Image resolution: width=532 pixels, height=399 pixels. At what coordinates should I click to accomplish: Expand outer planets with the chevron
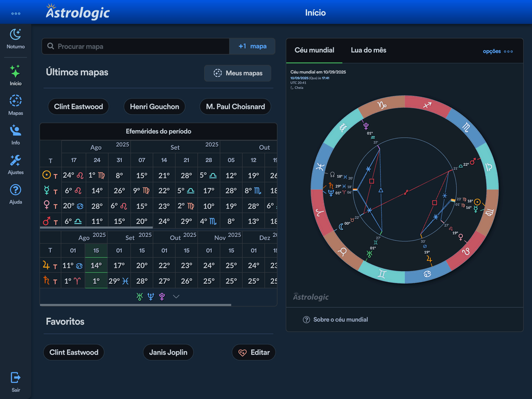[176, 297]
